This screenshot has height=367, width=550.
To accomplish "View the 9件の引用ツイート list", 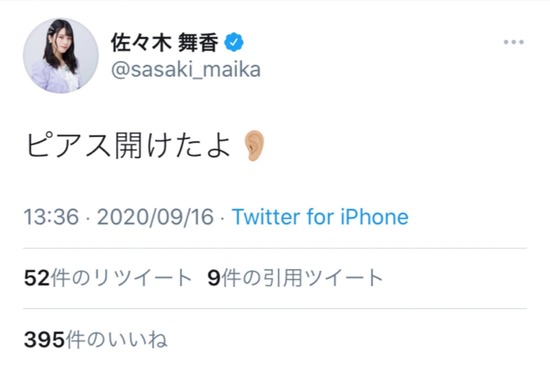I will pyautogui.click(x=295, y=278).
